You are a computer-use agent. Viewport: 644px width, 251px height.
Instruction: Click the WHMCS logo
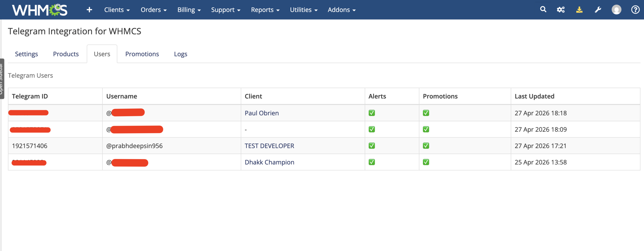click(40, 10)
